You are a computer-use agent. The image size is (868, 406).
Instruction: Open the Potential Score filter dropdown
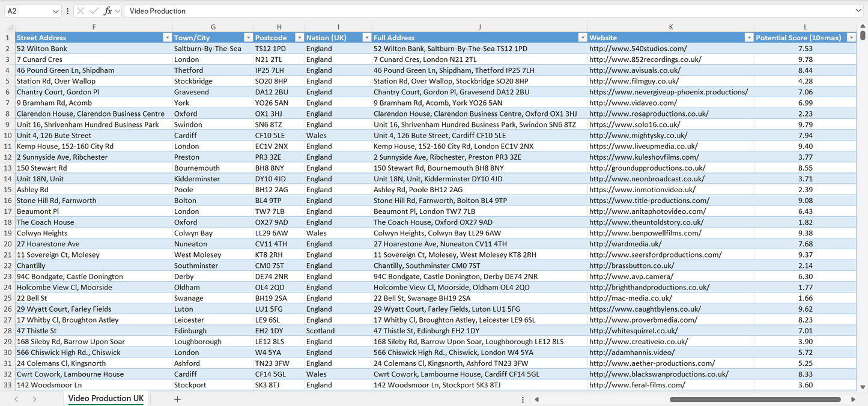[x=851, y=37]
